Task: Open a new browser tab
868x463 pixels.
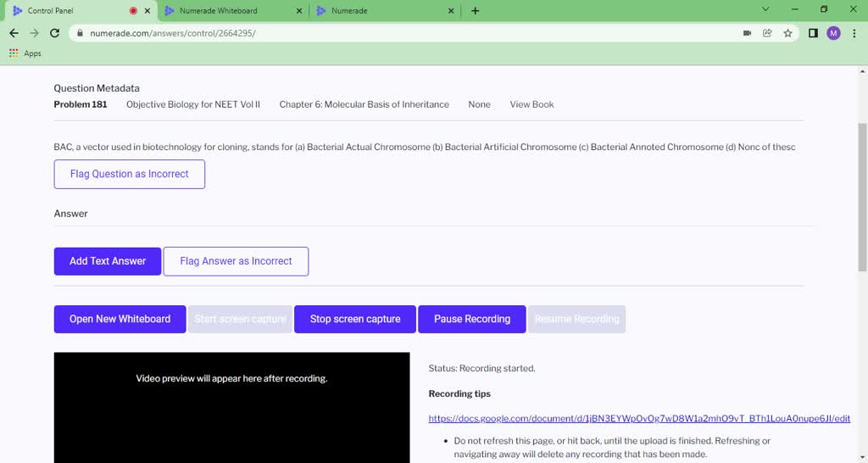Action: point(475,11)
